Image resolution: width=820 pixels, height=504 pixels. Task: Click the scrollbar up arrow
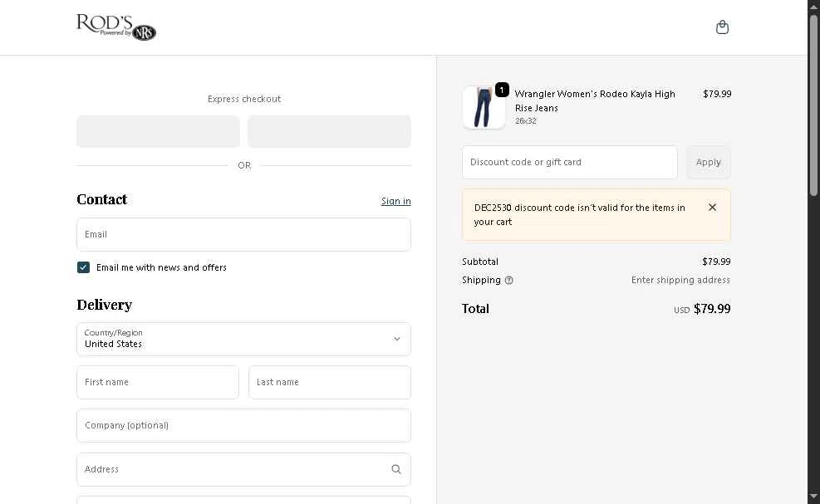pyautogui.click(x=813, y=7)
